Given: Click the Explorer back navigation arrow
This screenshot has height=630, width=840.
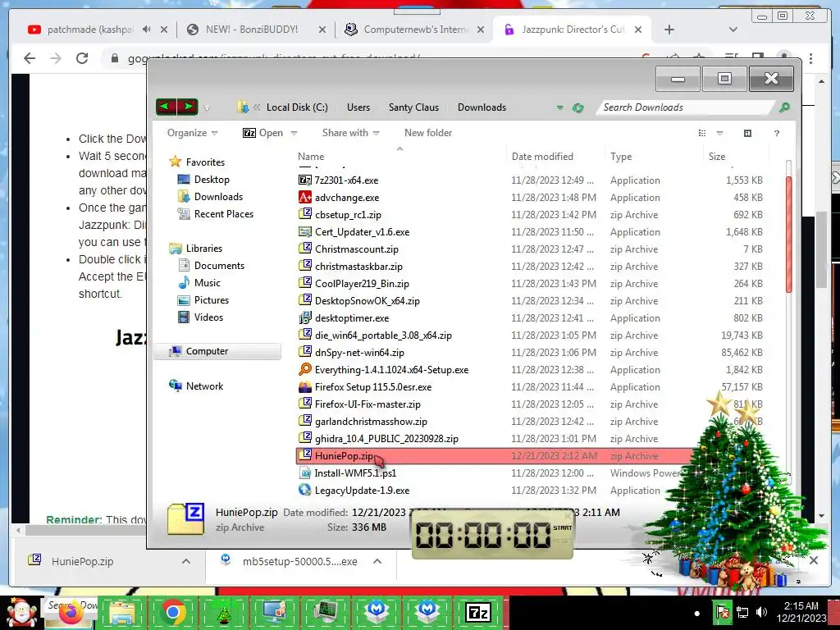Looking at the screenshot, I should [165, 107].
